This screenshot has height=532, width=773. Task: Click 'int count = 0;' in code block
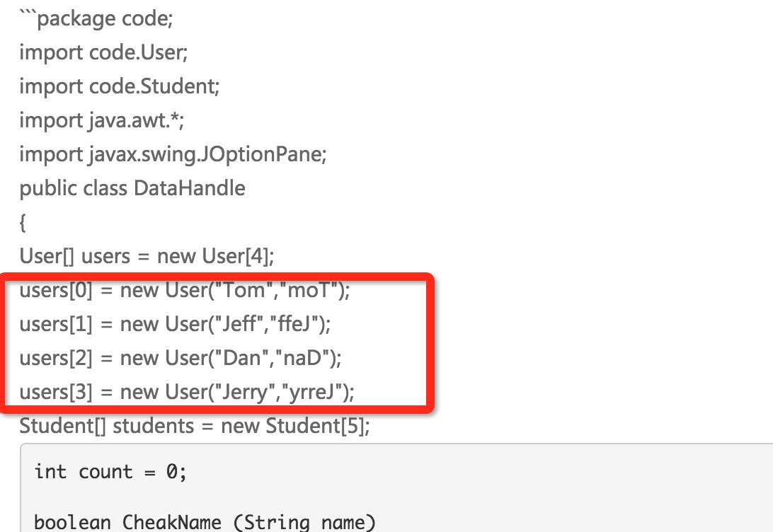click(x=110, y=473)
